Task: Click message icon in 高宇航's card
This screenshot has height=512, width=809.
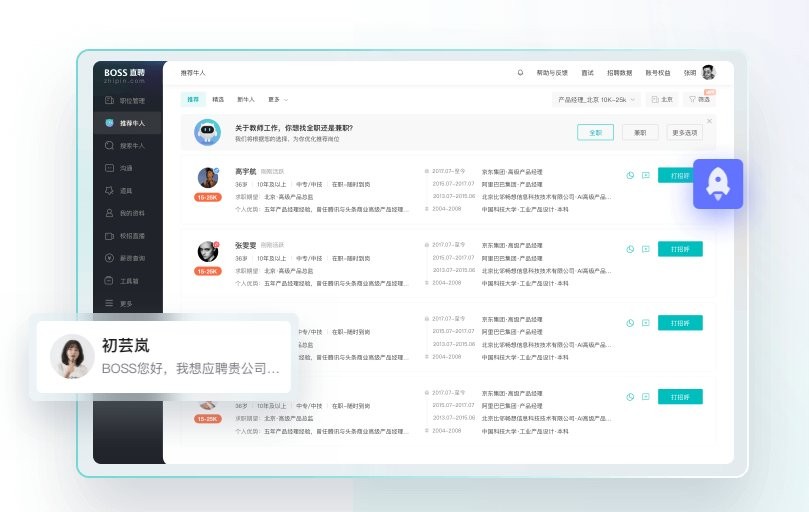Action: [x=645, y=175]
